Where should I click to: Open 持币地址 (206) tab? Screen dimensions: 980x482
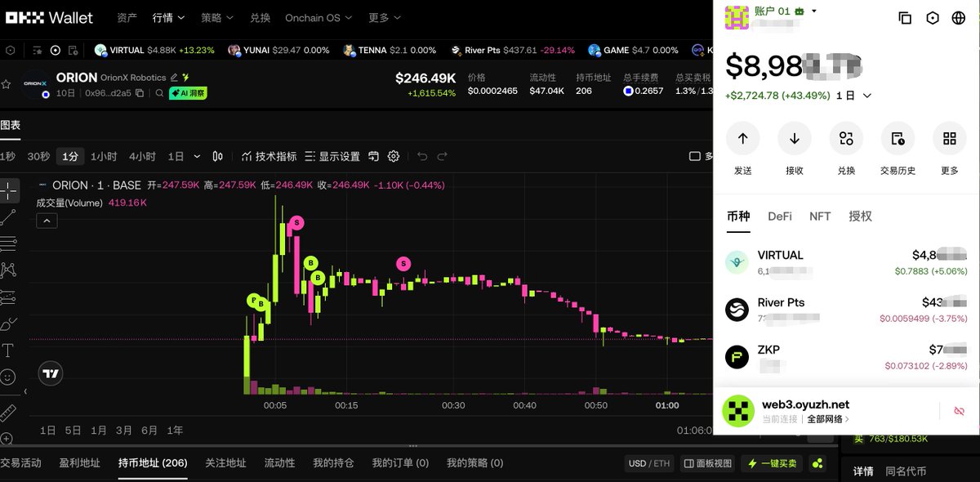(153, 463)
